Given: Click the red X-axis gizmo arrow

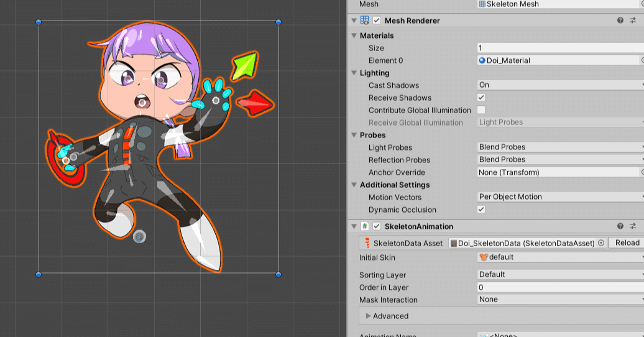Looking at the screenshot, I should click(x=255, y=104).
